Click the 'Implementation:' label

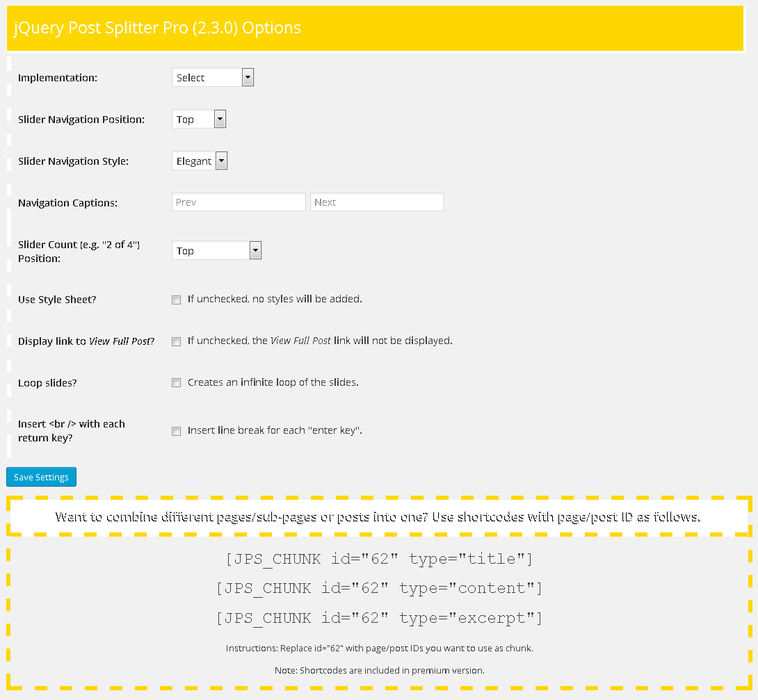(x=58, y=78)
